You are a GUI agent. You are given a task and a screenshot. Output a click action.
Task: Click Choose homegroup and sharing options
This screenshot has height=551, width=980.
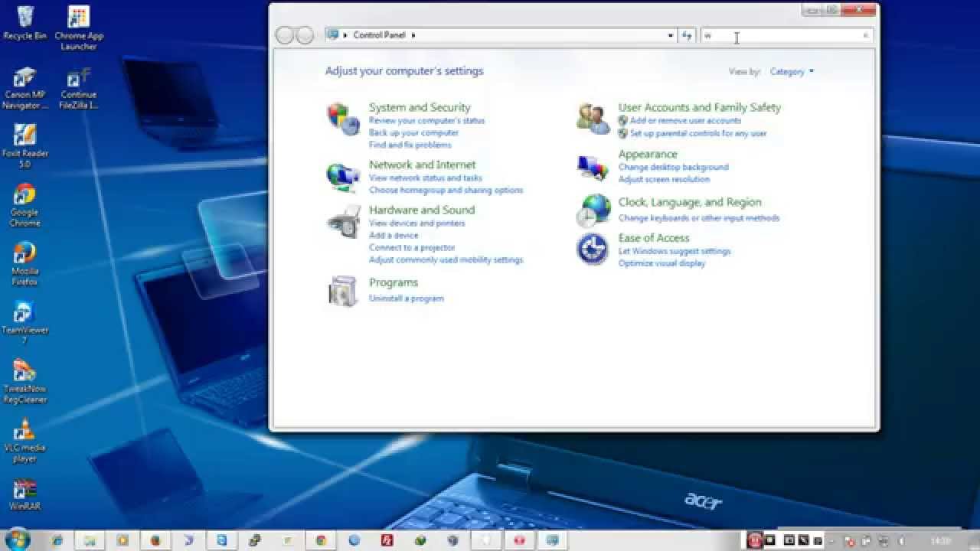[446, 190]
